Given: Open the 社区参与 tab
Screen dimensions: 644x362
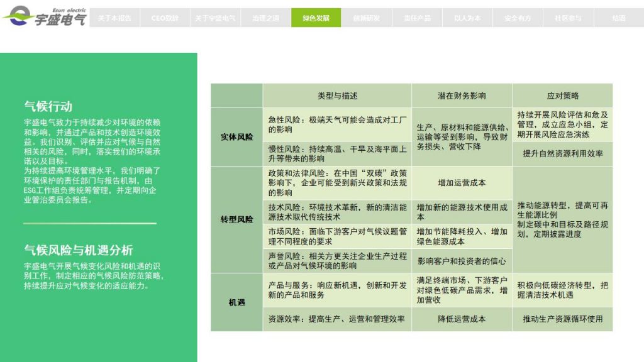Looking at the screenshot, I should (x=568, y=18).
